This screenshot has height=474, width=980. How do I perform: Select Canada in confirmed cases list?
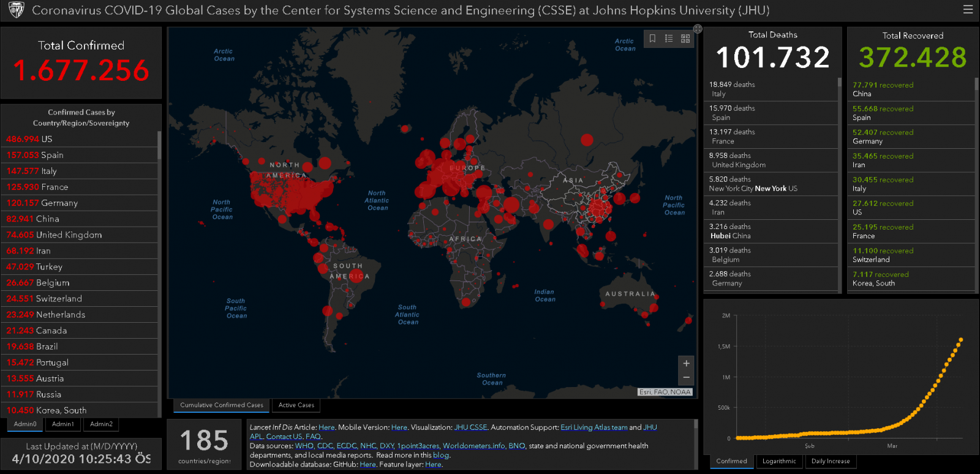point(80,330)
